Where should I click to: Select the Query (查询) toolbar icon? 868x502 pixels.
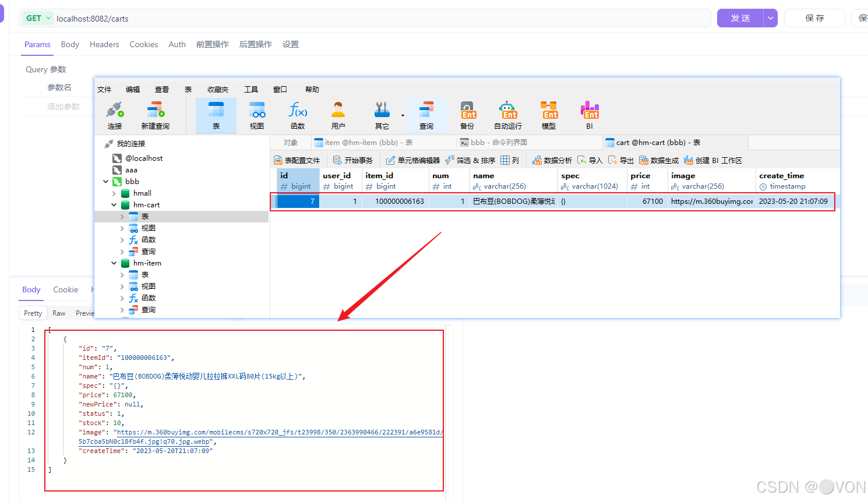pos(426,115)
